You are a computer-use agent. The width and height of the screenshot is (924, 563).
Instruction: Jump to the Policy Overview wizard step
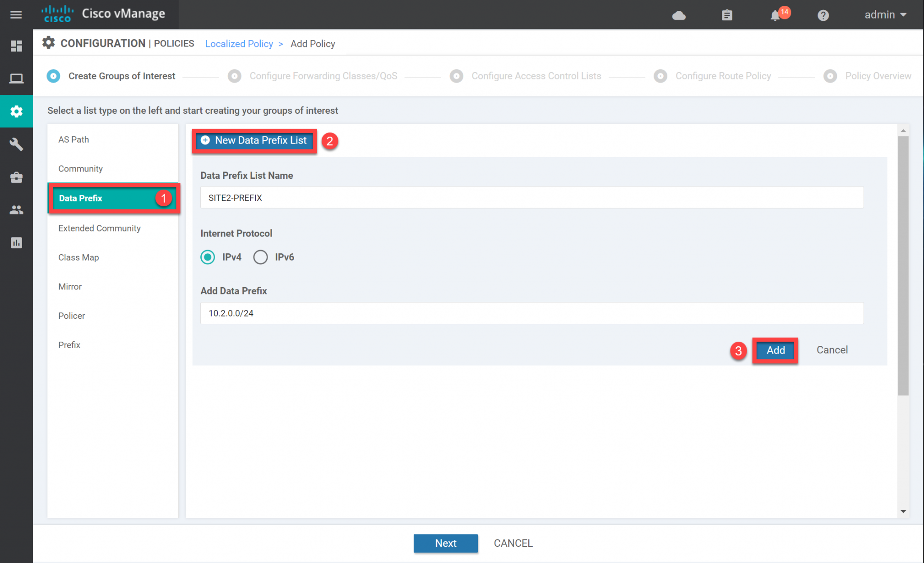878,76
